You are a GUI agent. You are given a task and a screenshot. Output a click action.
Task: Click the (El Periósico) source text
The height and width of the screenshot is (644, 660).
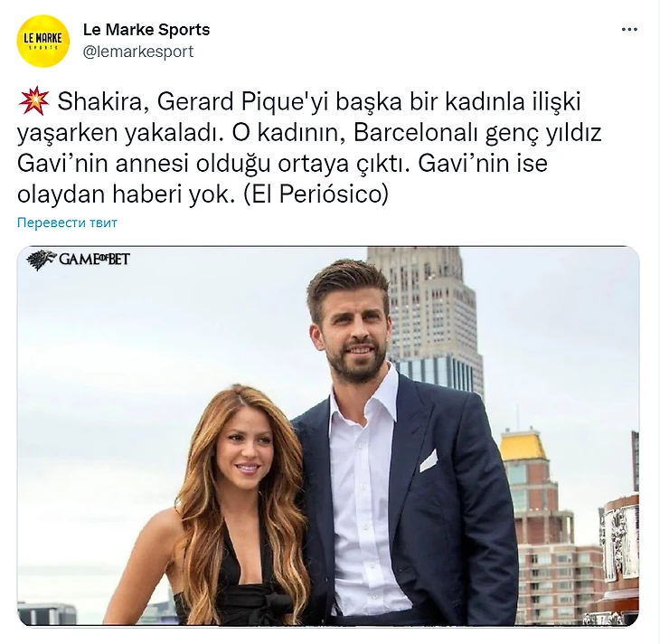click(316, 194)
